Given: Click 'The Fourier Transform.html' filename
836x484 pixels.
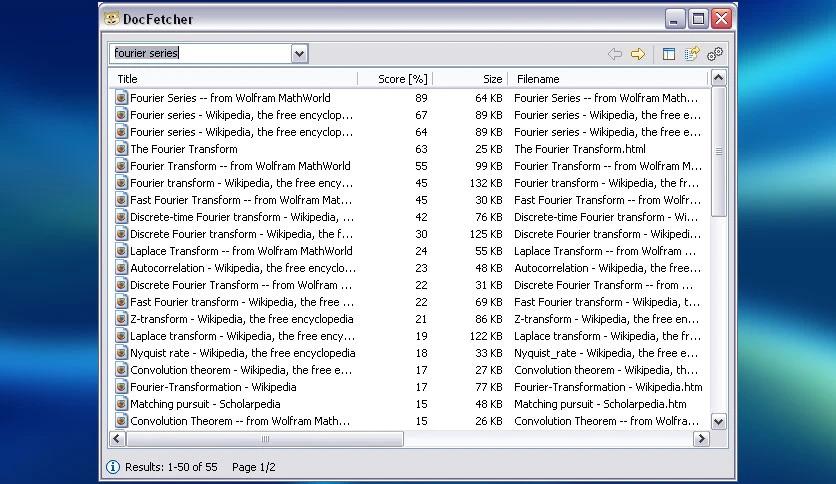Looking at the screenshot, I should pyautogui.click(x=580, y=149).
